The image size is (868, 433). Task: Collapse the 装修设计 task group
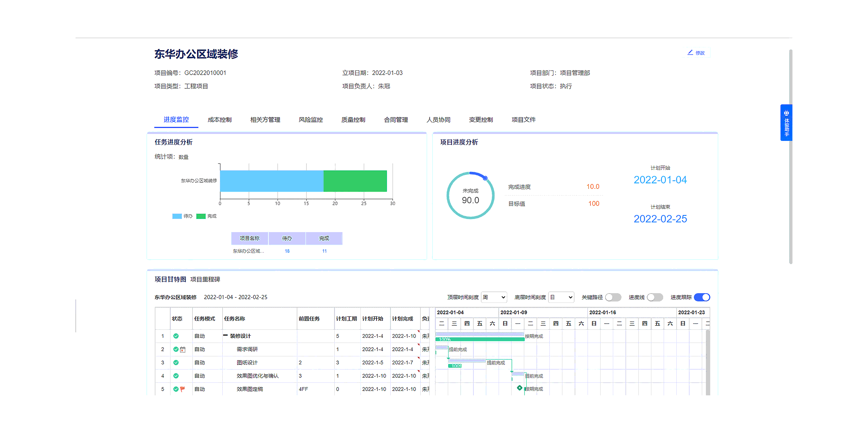(225, 336)
